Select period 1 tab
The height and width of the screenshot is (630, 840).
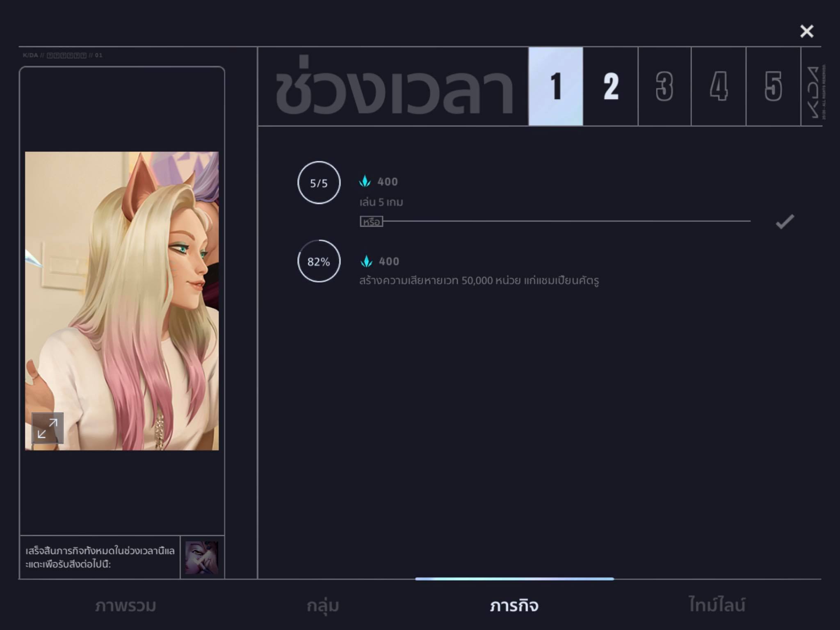556,86
